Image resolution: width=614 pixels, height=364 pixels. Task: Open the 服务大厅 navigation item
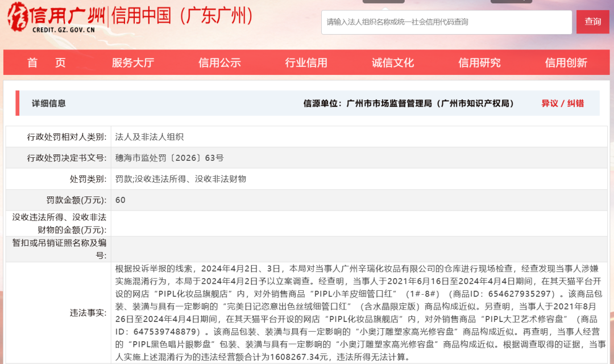coord(133,63)
